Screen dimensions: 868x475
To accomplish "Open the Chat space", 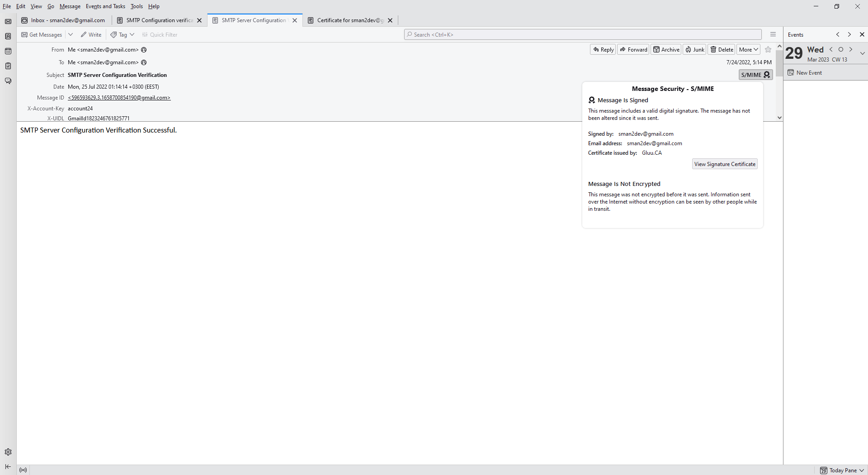I will coord(8,81).
